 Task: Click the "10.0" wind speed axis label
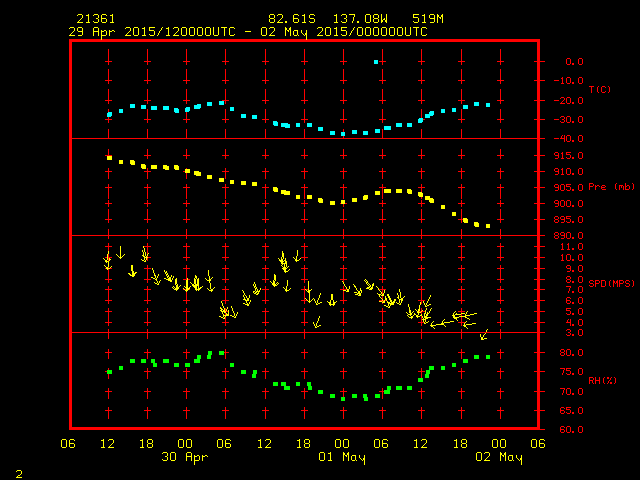pyautogui.click(x=571, y=258)
